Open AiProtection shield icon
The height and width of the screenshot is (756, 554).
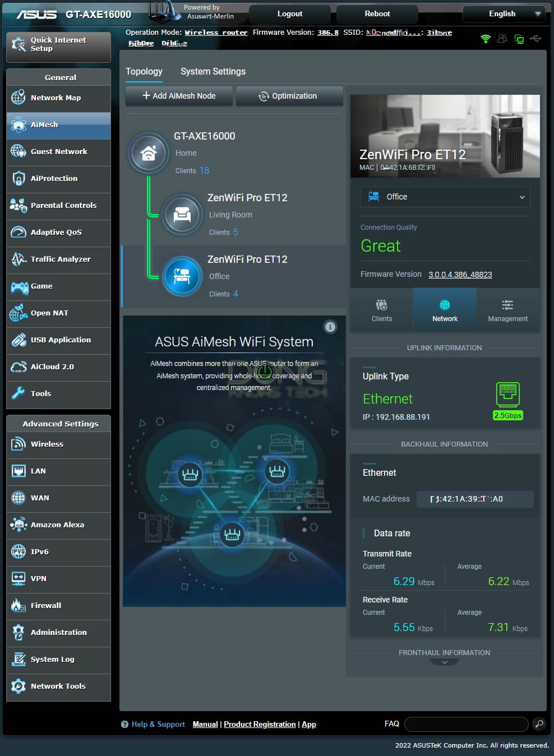coord(19,178)
